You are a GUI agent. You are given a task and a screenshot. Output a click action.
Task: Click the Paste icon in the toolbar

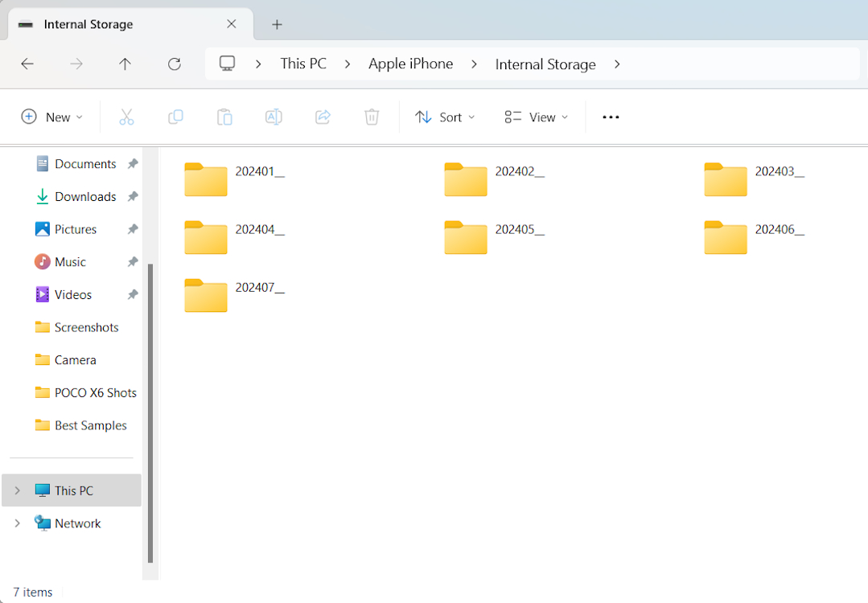[x=224, y=117]
